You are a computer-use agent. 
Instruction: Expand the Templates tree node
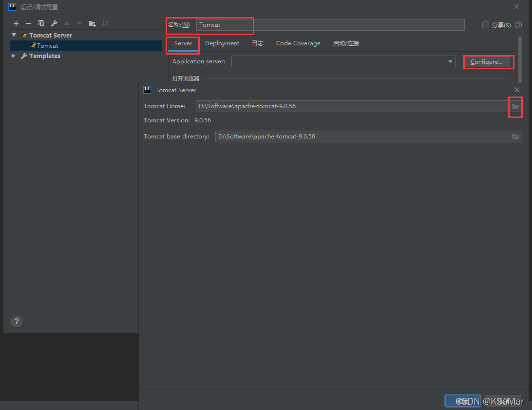tap(14, 56)
